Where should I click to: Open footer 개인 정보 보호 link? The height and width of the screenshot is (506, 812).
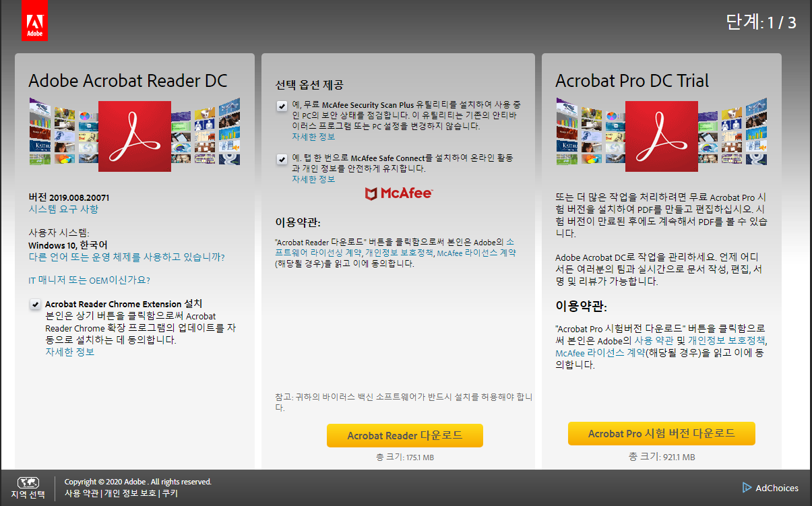point(131,493)
